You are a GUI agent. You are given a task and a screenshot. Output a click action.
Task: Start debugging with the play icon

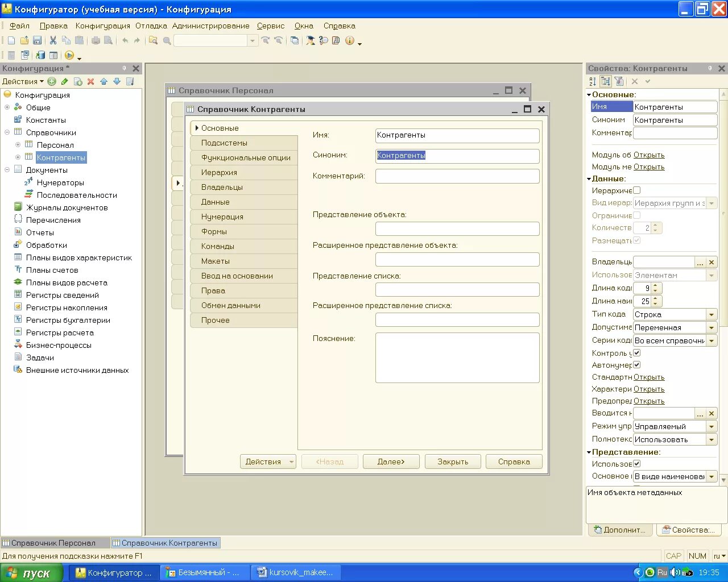click(69, 55)
